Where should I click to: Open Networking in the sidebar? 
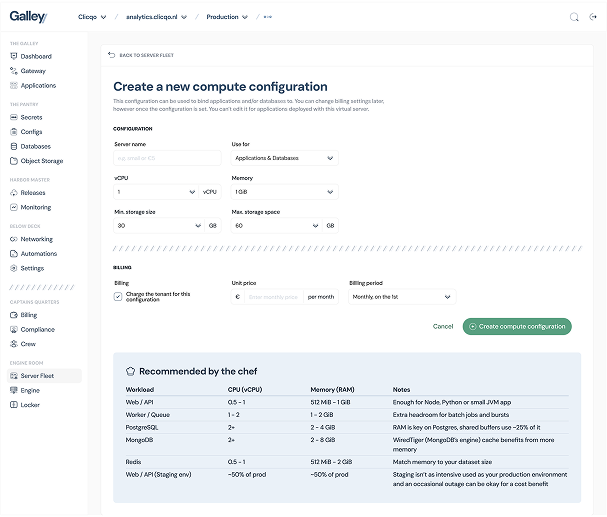click(x=37, y=239)
